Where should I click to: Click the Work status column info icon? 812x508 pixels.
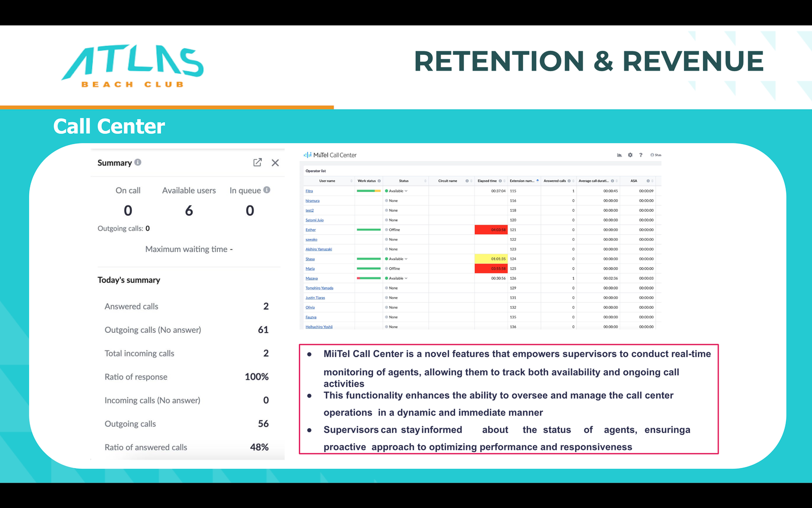tap(379, 181)
